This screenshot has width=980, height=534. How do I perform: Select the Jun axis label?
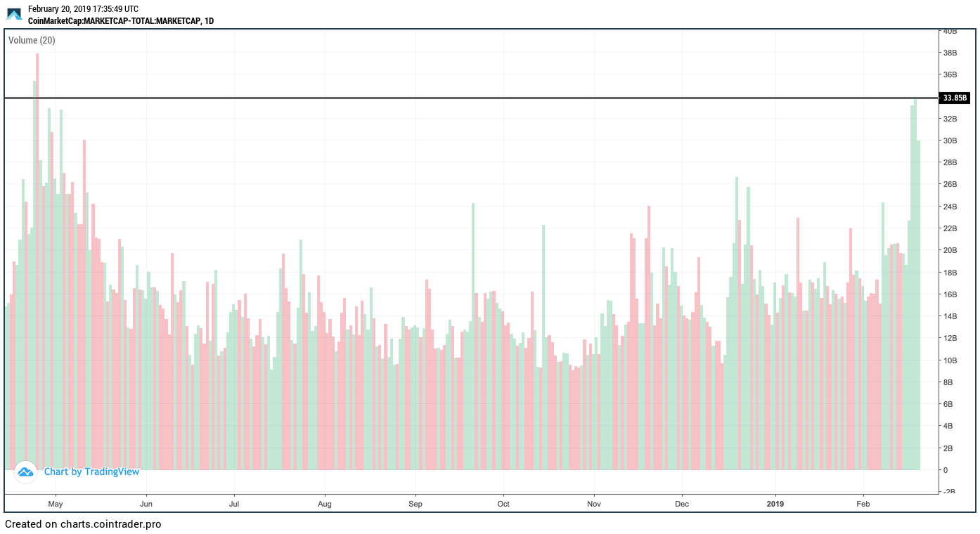(146, 504)
